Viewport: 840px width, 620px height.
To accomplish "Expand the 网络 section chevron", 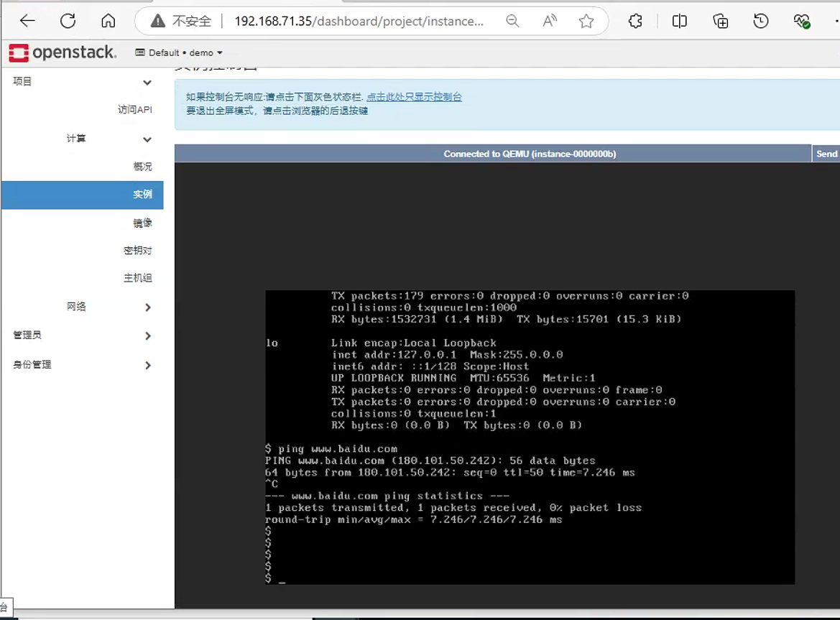I will (x=148, y=307).
